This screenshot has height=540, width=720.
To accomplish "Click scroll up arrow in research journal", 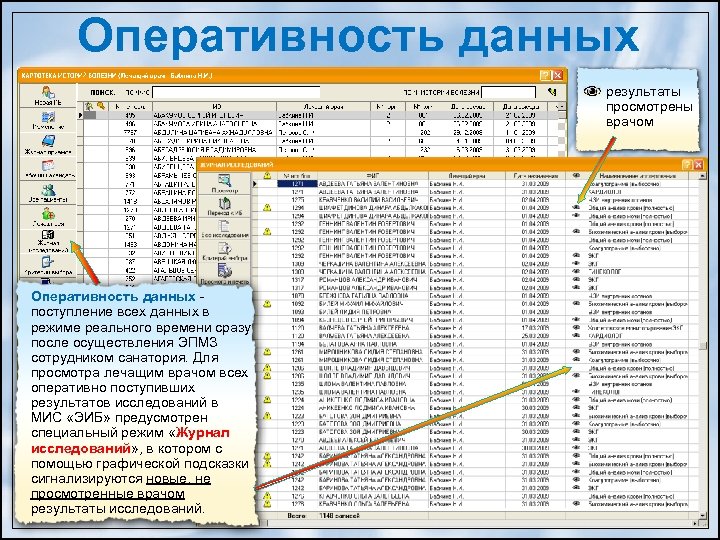I will [x=703, y=175].
